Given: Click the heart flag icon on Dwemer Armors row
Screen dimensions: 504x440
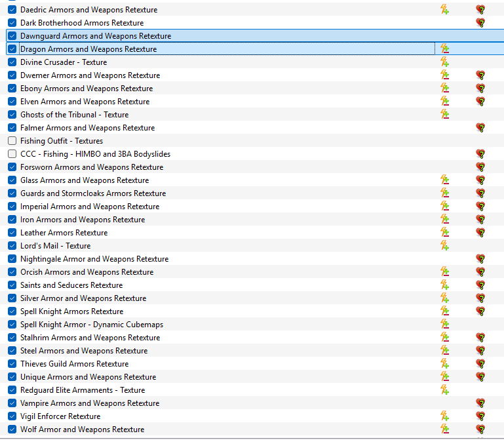Looking at the screenshot, I should point(480,75).
